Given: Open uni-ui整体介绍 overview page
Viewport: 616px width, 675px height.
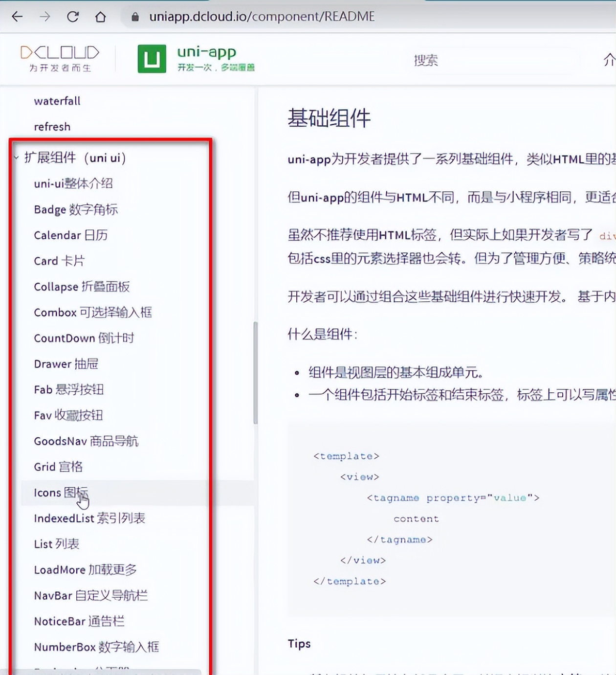Looking at the screenshot, I should [73, 183].
